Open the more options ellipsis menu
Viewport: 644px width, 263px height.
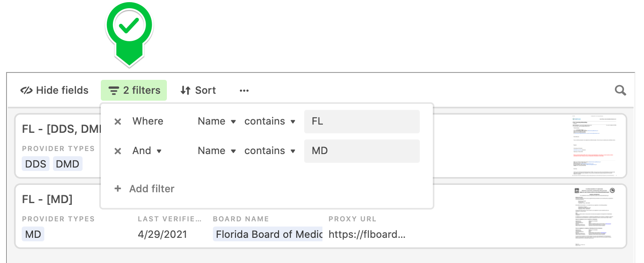click(x=244, y=91)
